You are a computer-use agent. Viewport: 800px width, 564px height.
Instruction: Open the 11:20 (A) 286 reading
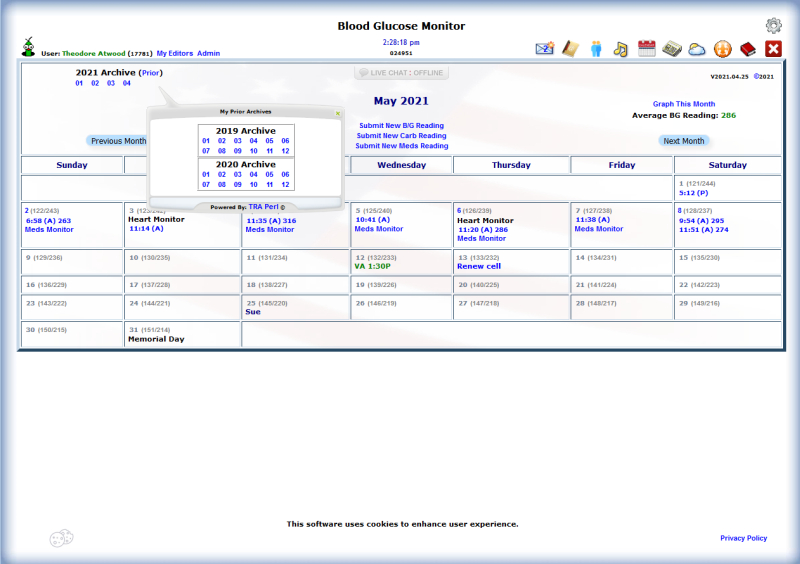click(x=483, y=230)
